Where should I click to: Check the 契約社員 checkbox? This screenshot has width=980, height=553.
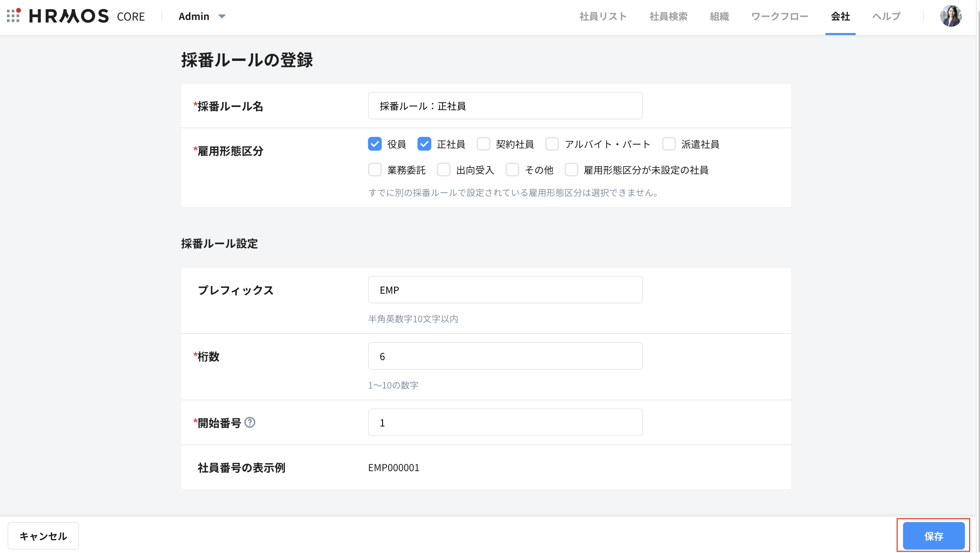[483, 144]
